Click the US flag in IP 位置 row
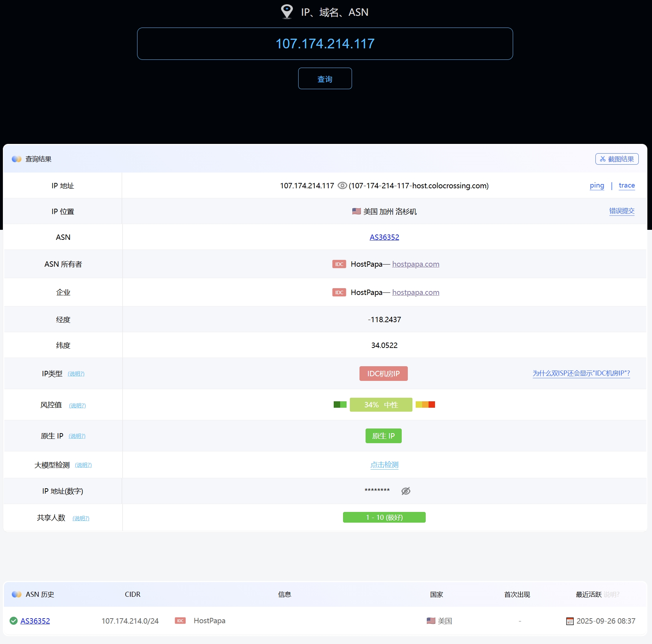This screenshot has height=644, width=652. [x=356, y=211]
